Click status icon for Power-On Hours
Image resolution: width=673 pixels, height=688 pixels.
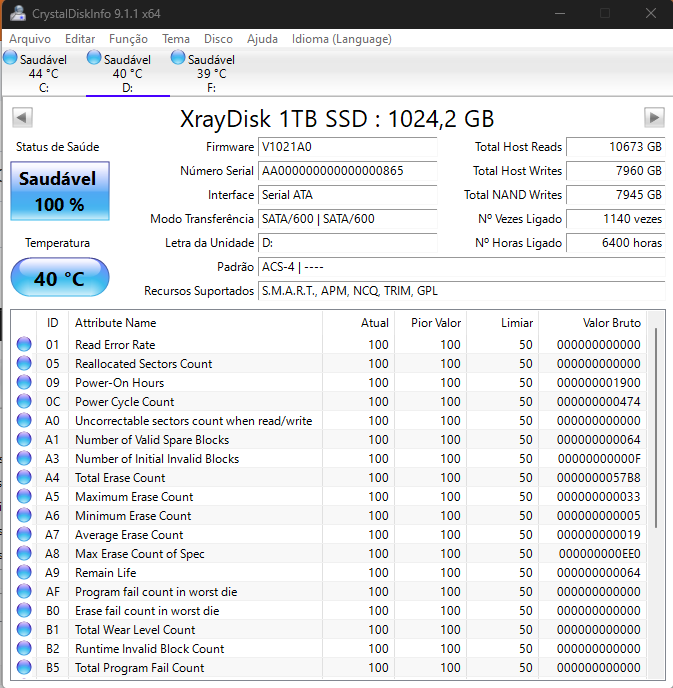(x=24, y=382)
